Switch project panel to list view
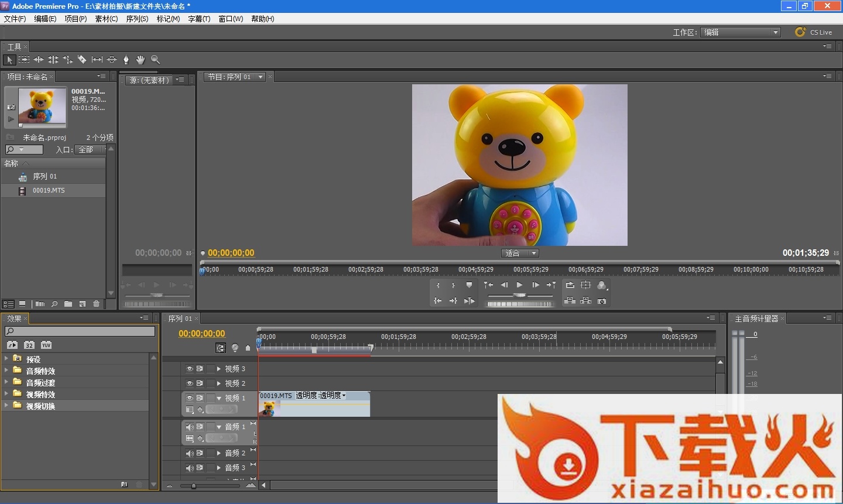Viewport: 843px width, 504px height. pyautogui.click(x=9, y=304)
